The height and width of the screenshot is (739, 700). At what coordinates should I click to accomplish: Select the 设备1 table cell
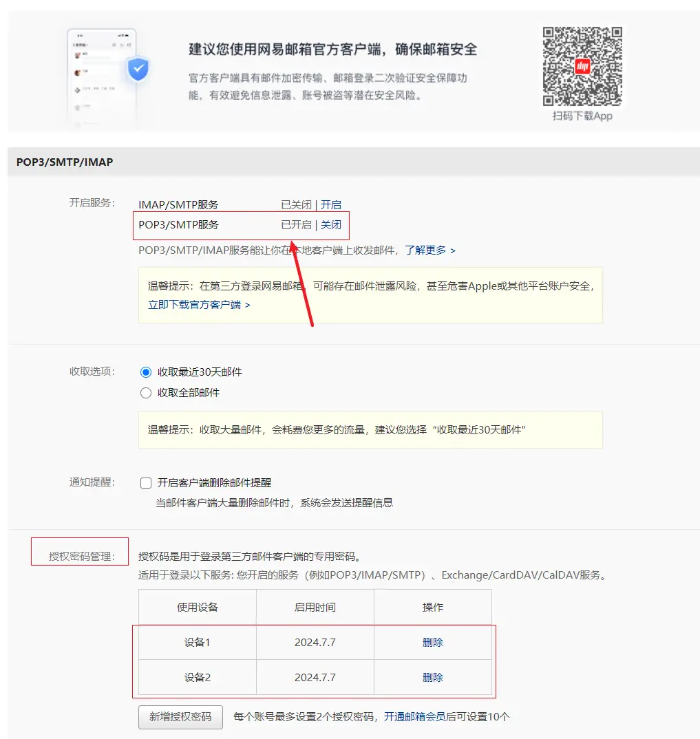(198, 642)
